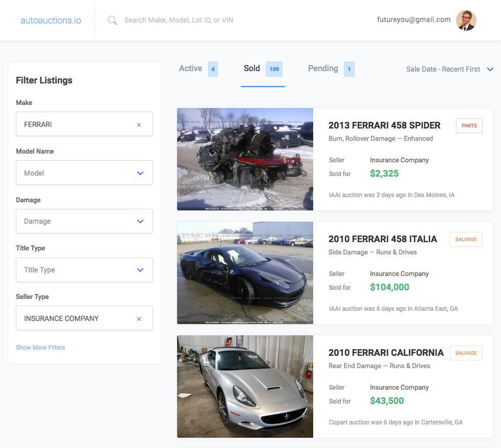Click the SALVAGE badge on the California
The image size is (501, 448).
click(x=466, y=353)
